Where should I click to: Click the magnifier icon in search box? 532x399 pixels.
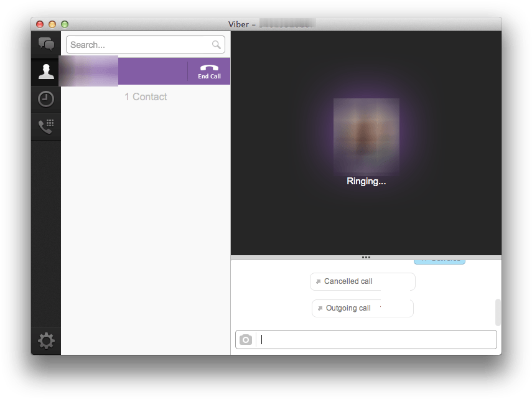pyautogui.click(x=217, y=45)
